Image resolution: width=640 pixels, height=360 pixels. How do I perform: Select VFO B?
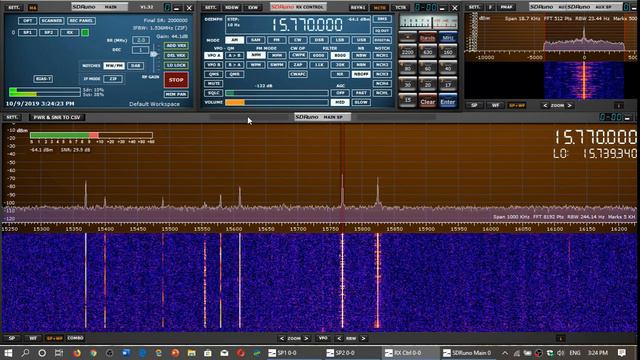[213, 65]
